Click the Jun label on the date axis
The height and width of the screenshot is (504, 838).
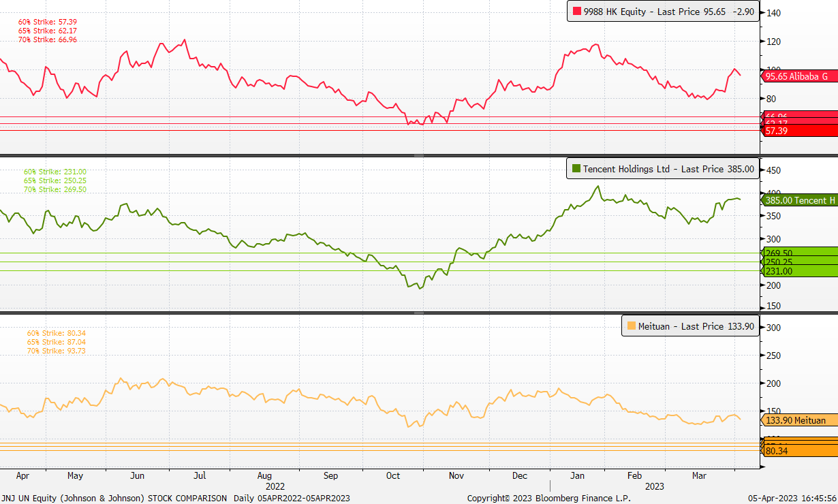click(138, 476)
